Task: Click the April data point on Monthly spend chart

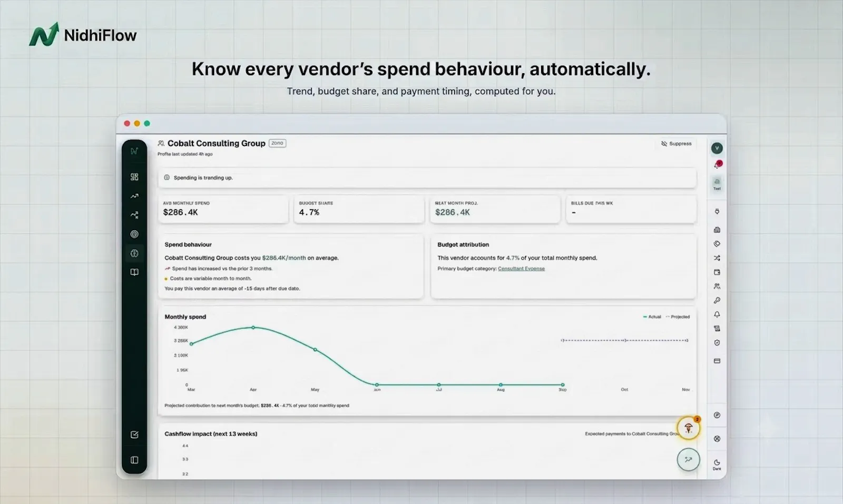Action: point(253,328)
